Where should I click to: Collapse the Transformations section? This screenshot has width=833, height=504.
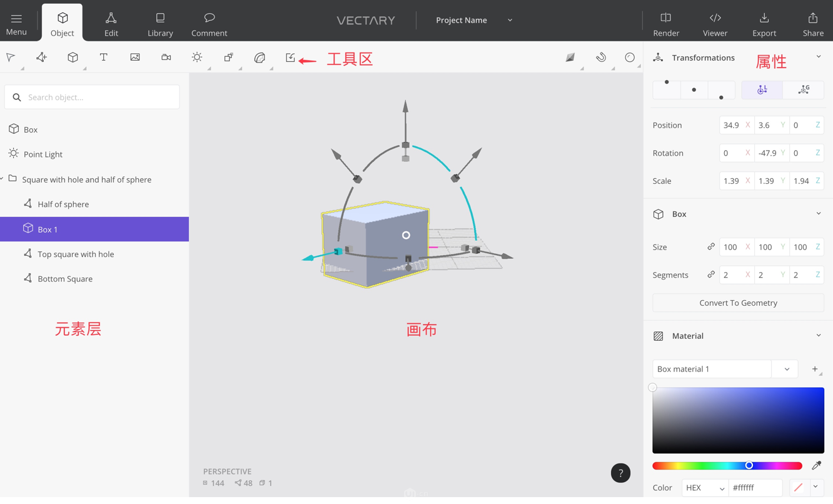819,57
